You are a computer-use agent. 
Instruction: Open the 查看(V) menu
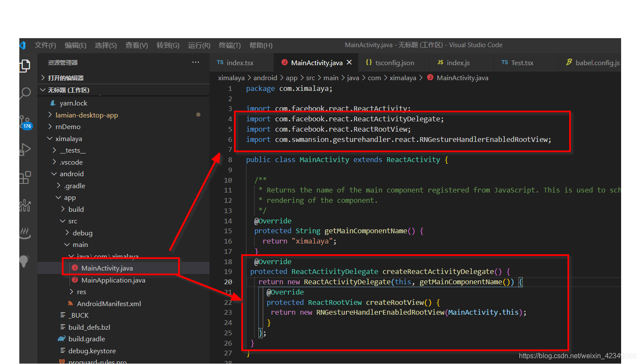[136, 45]
